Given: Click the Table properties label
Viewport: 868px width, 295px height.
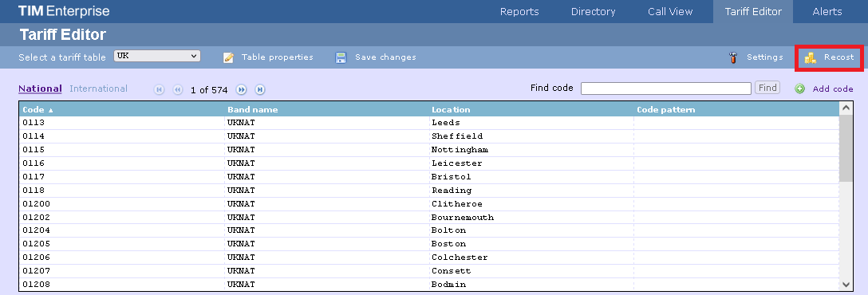Looking at the screenshot, I should click(278, 57).
